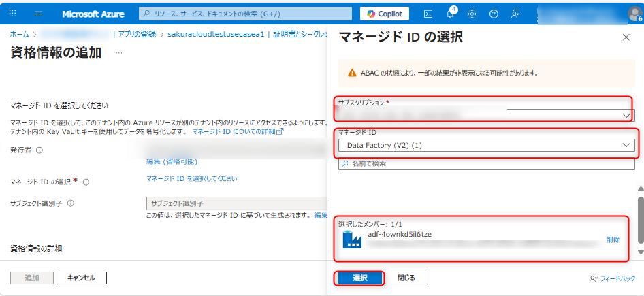Click the サブジェクト識別子 text field
Image resolution: width=644 pixels, height=296 pixels.
[x=237, y=203]
